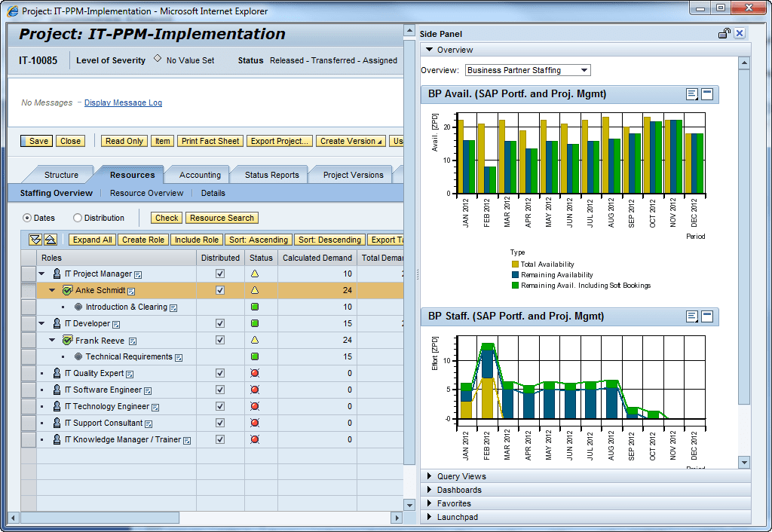Uncheck the Distributed checkbox for IT Developer

click(219, 323)
